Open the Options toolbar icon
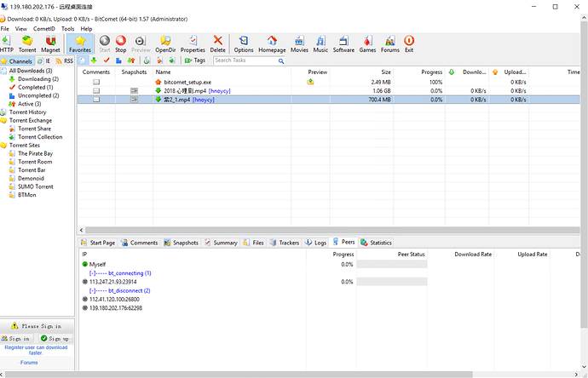588x378 pixels. 244,43
